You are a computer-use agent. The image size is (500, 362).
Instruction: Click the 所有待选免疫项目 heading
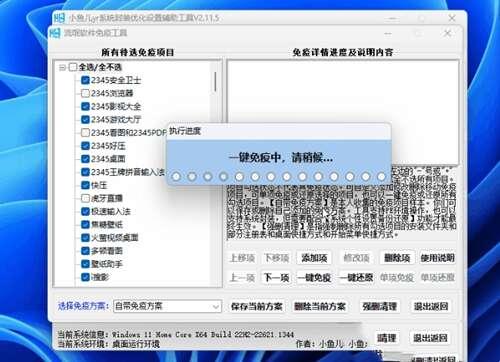tap(138, 53)
